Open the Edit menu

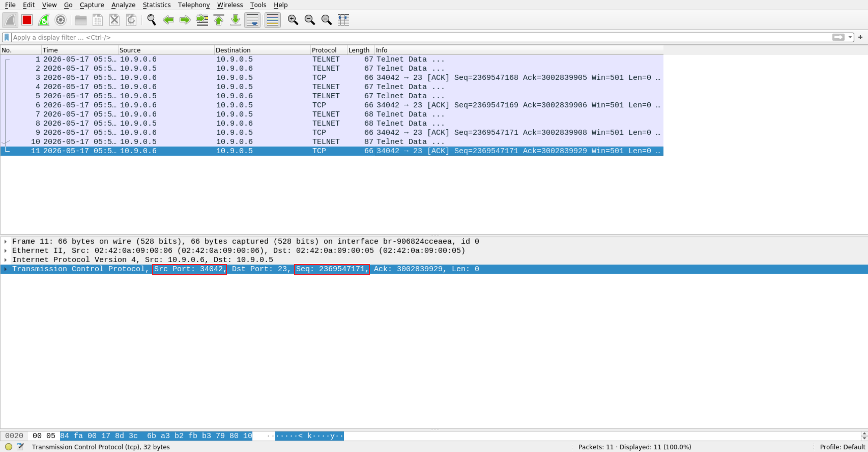click(x=29, y=5)
